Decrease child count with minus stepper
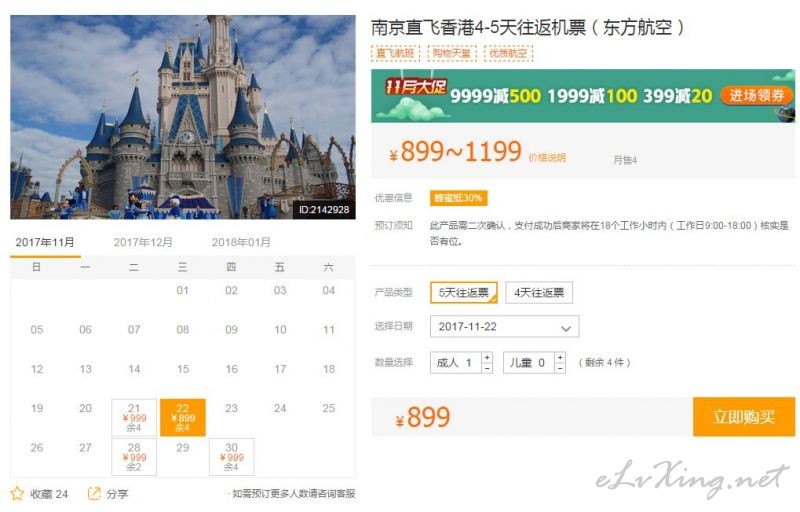The width and height of the screenshot is (800, 512). coord(560,368)
